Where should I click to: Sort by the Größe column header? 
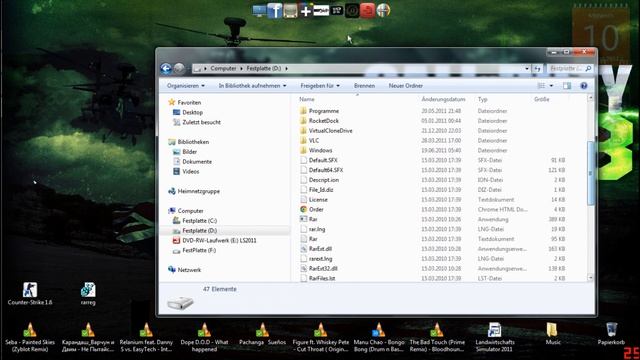click(542, 99)
